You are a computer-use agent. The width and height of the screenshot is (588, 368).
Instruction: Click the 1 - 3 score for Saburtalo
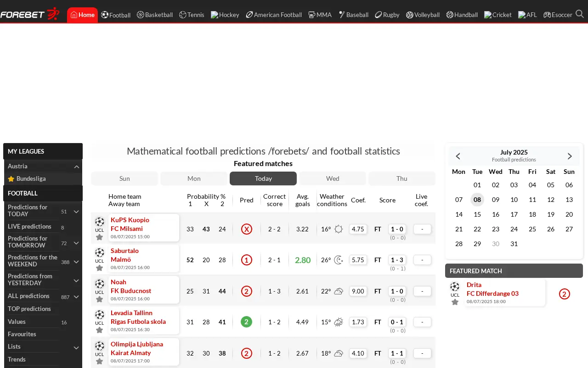397,260
